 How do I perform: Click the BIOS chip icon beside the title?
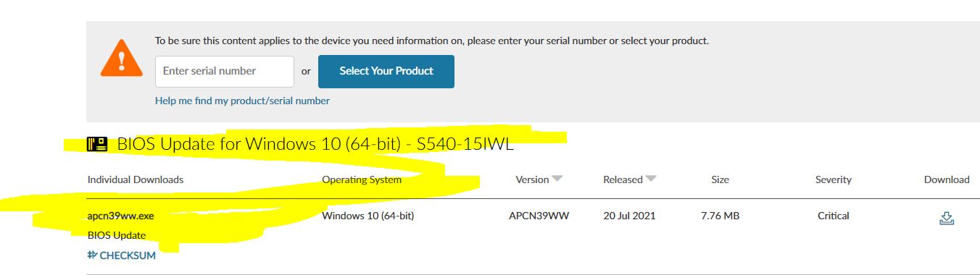click(x=97, y=144)
